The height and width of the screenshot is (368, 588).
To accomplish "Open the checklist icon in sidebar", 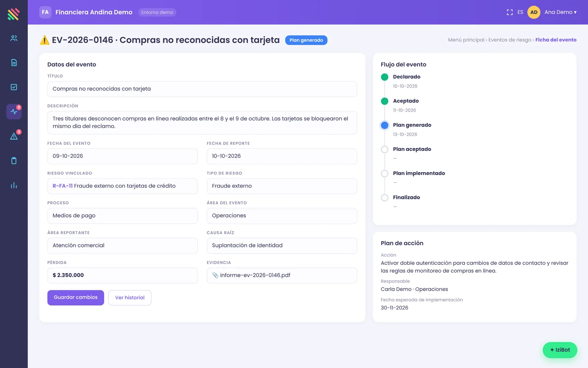I will pyautogui.click(x=14, y=87).
